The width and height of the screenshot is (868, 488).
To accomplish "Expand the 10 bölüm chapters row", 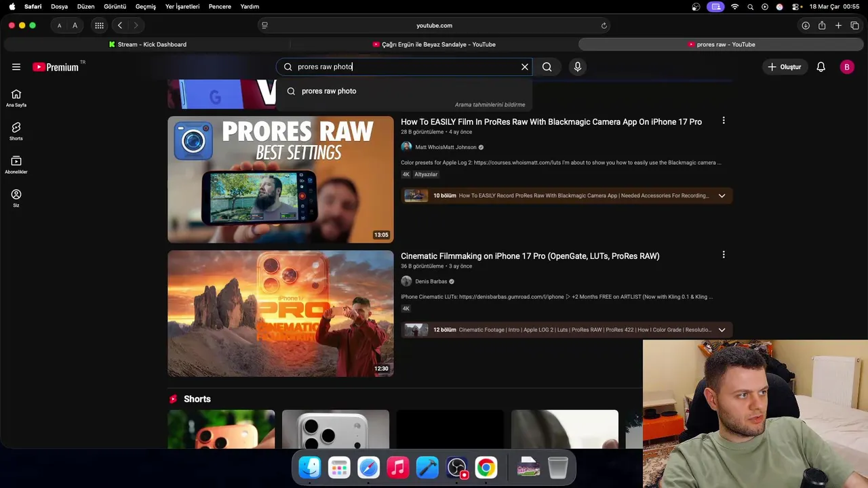I will pos(566,196).
